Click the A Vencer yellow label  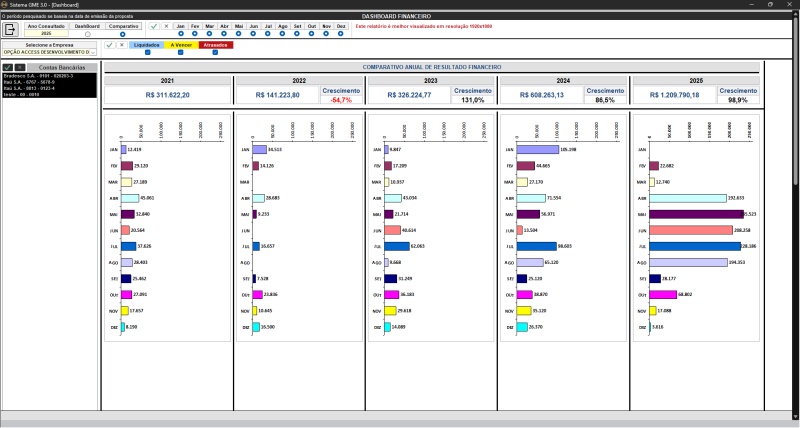(x=181, y=45)
